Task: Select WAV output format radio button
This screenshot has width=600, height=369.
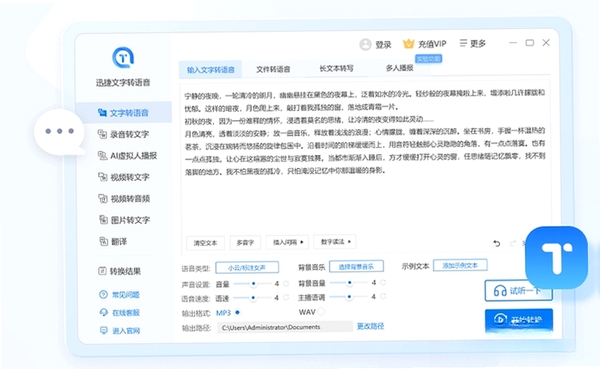Action: [321, 312]
